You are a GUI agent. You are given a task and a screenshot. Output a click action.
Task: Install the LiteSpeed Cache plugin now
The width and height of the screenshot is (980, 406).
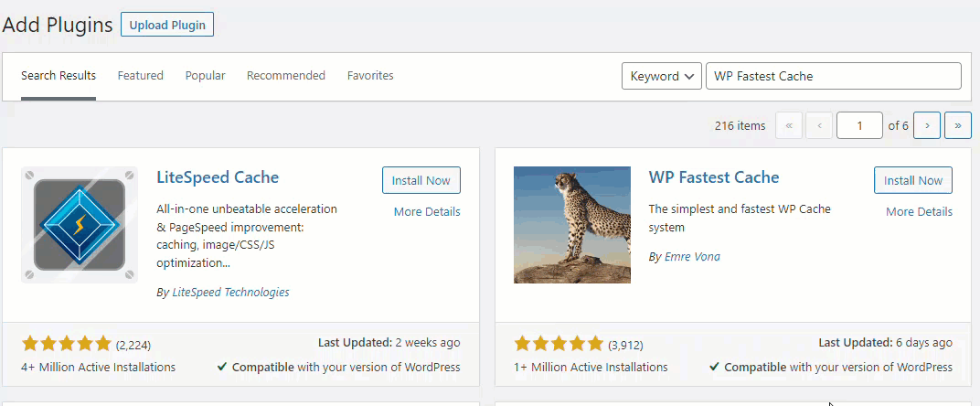click(x=421, y=180)
